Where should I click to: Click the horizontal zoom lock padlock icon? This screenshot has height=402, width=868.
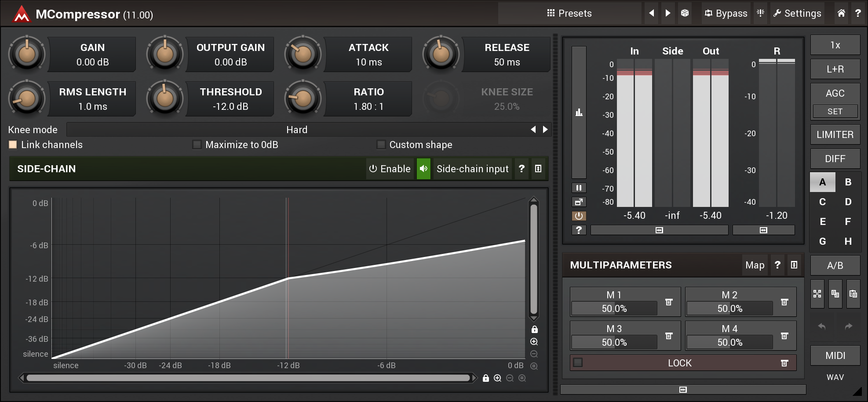(486, 378)
